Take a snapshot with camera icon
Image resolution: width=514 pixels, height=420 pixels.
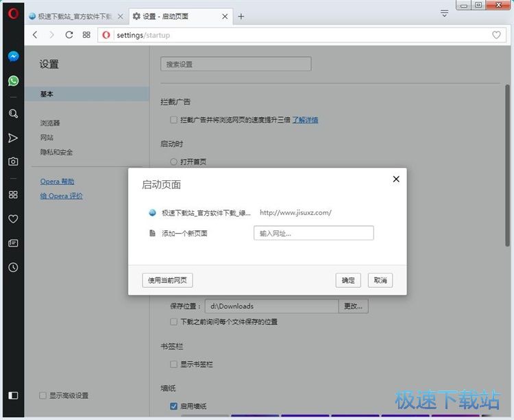pos(13,161)
